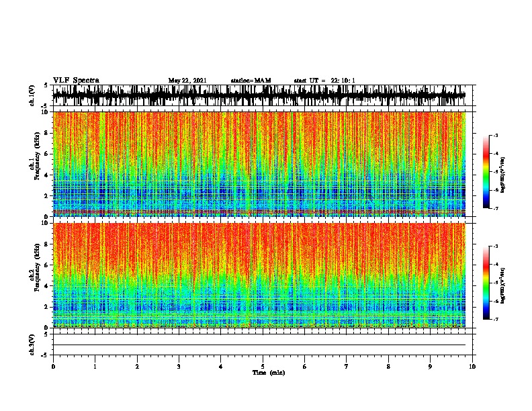Click time axis tick label "7"

coord(347,367)
